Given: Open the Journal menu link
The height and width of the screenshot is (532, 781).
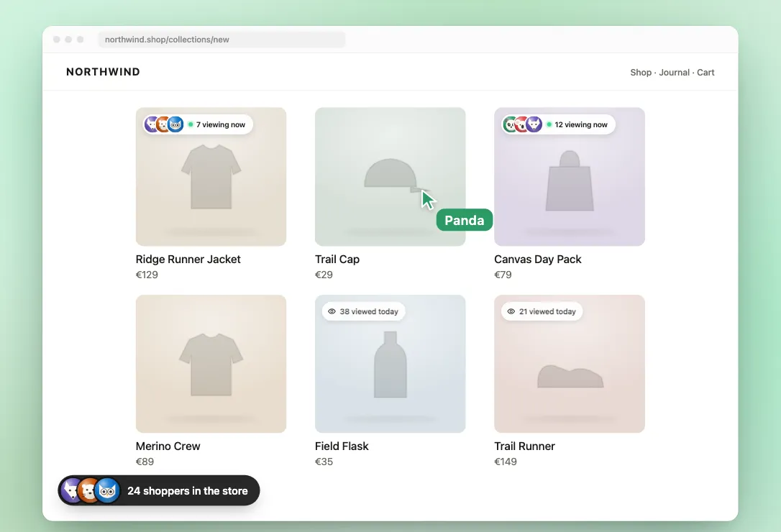Looking at the screenshot, I should [x=674, y=72].
